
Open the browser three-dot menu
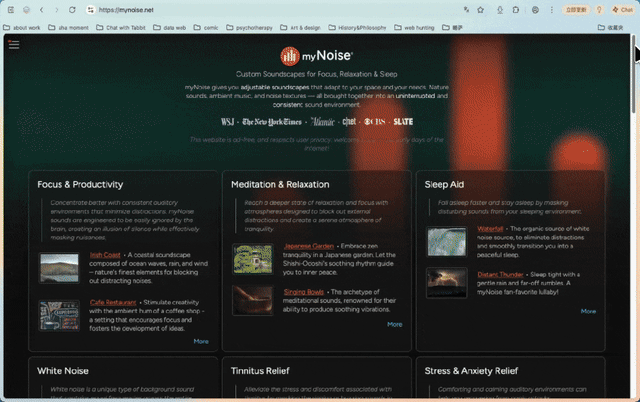[551, 10]
